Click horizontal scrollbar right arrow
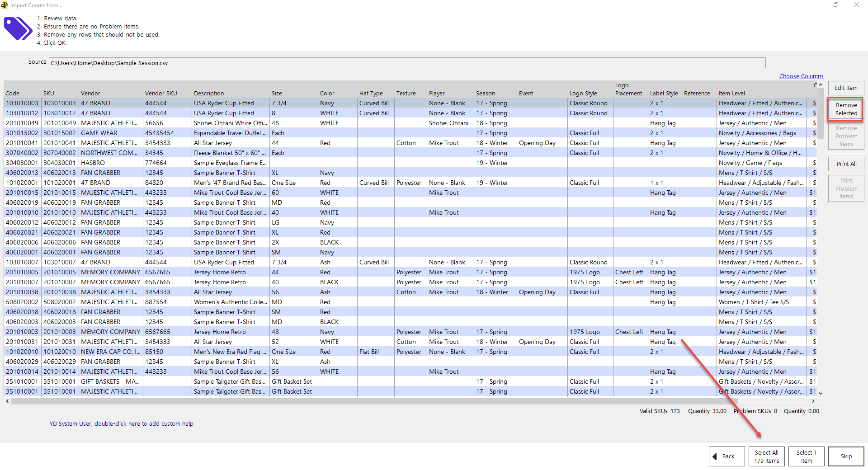Screen dimensions: 868x470 (x=813, y=401)
